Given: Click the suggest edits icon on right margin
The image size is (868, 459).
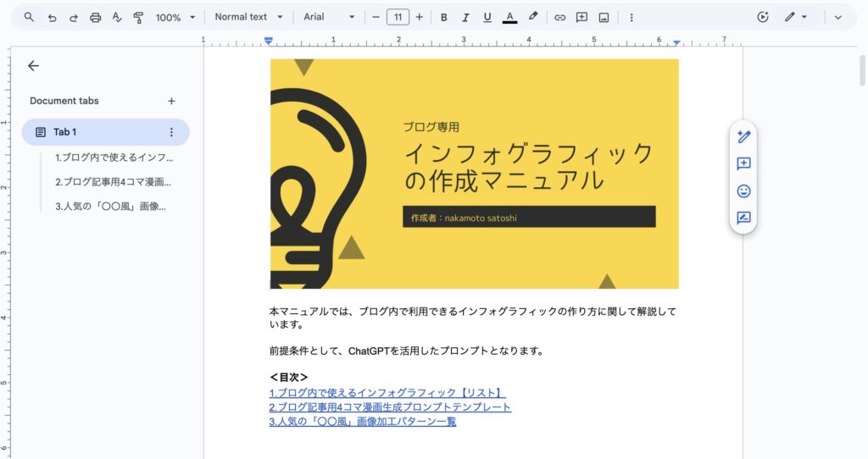Looking at the screenshot, I should click(743, 218).
